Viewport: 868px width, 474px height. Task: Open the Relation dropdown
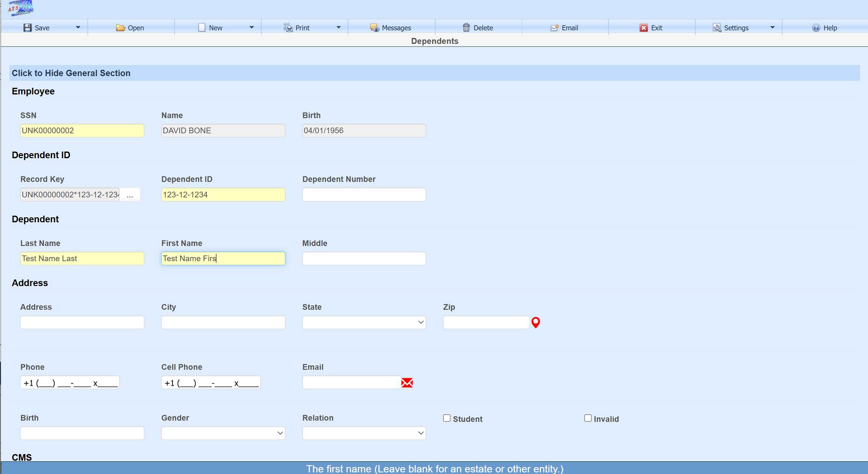(x=364, y=433)
